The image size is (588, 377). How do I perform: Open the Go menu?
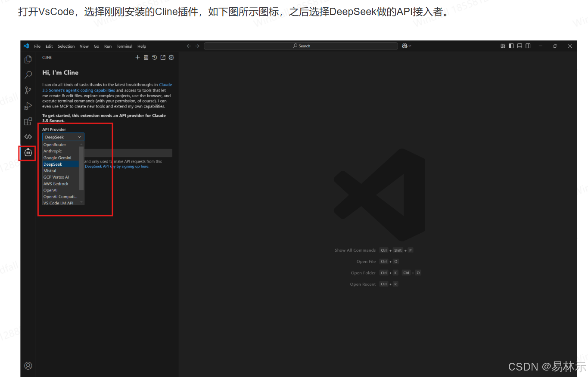[96, 46]
